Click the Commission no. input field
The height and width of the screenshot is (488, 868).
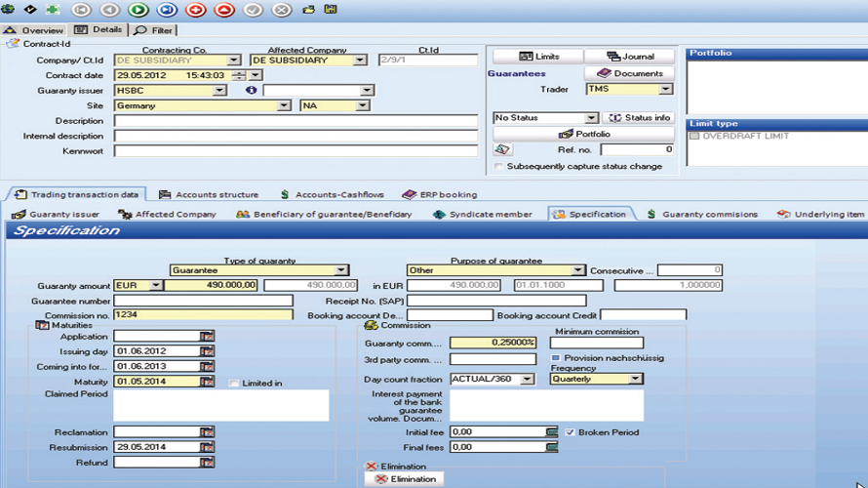pyautogui.click(x=203, y=315)
